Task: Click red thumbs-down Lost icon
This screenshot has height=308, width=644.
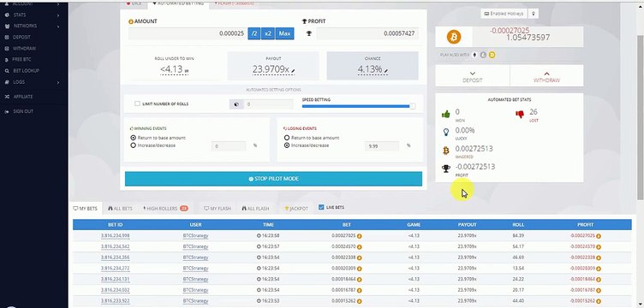Action: point(520,115)
